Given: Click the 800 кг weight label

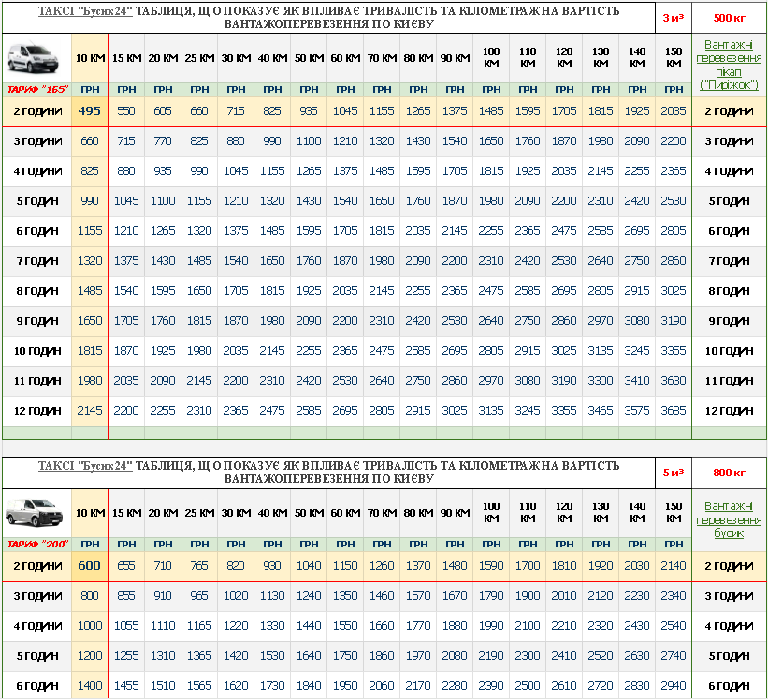Looking at the screenshot, I should tap(729, 473).
